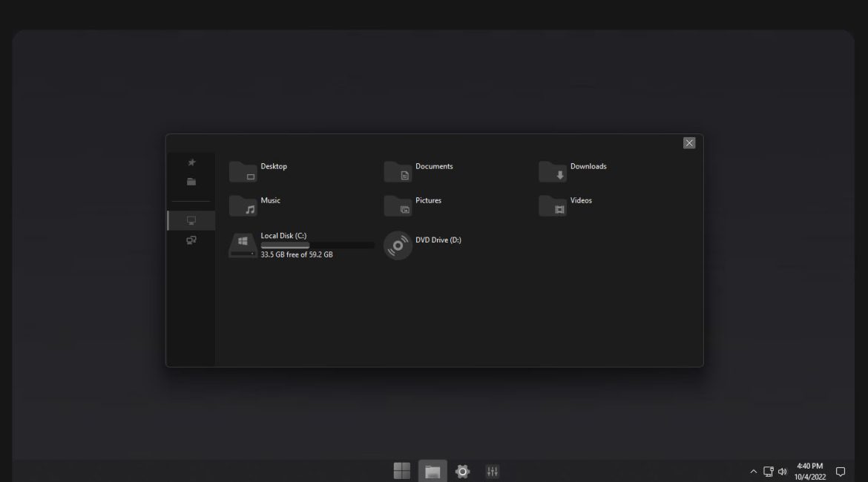This screenshot has height=482, width=868.
Task: Open Quick access star in sidebar
Action: pyautogui.click(x=191, y=162)
